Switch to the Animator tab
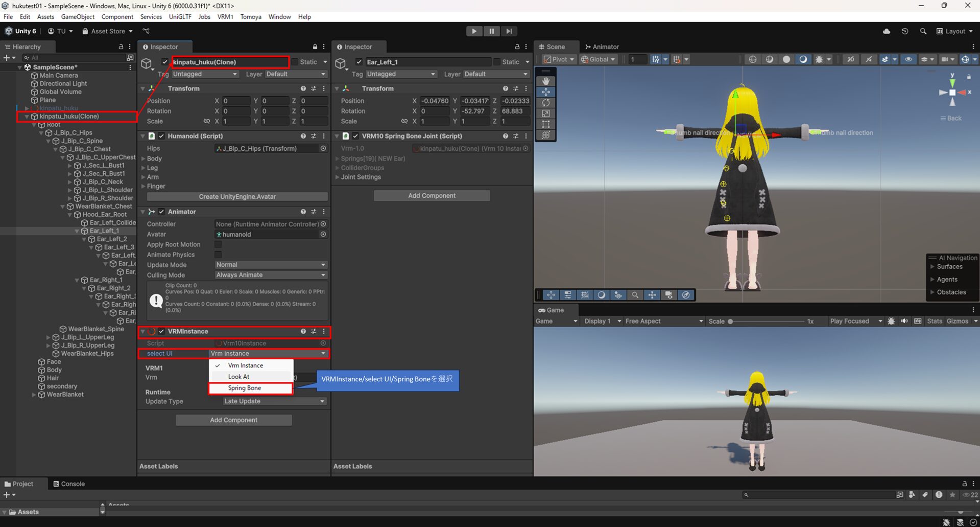The image size is (980, 527). pos(602,47)
